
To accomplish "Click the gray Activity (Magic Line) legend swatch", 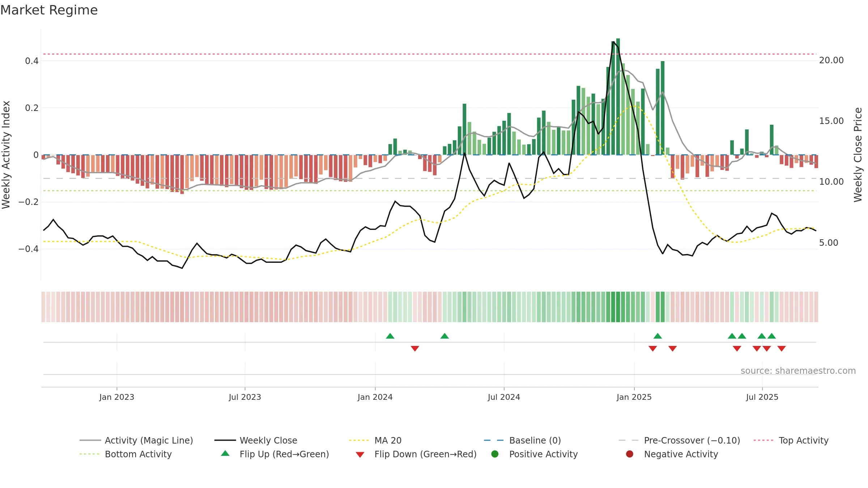I will tap(90, 440).
